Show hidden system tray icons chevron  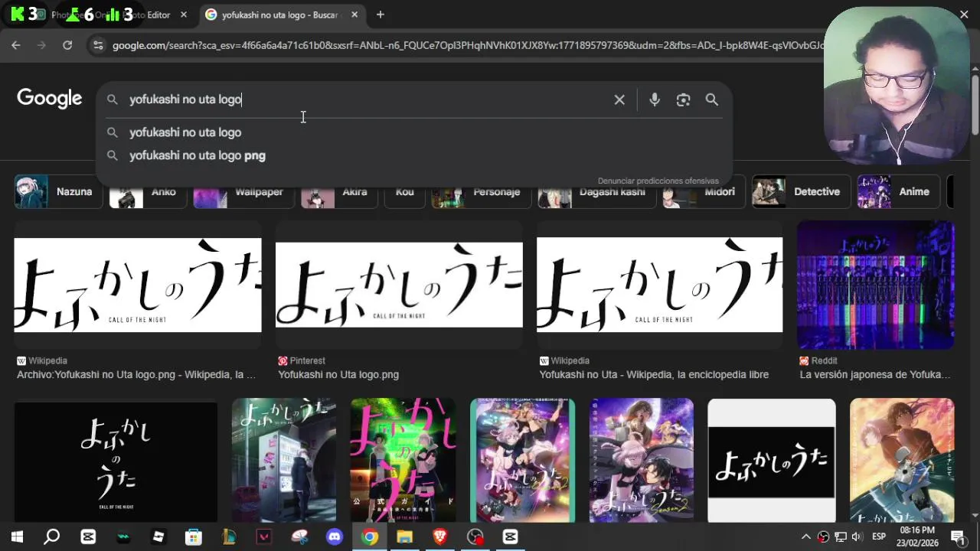pos(805,536)
